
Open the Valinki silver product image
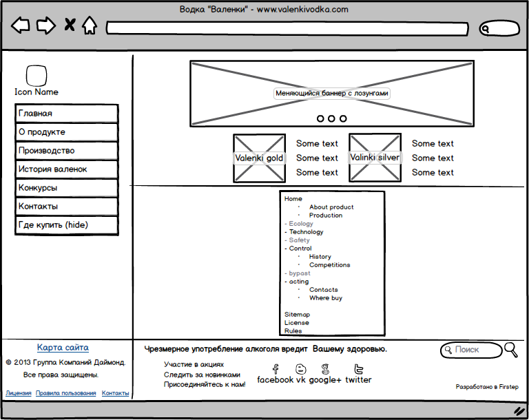(375, 158)
